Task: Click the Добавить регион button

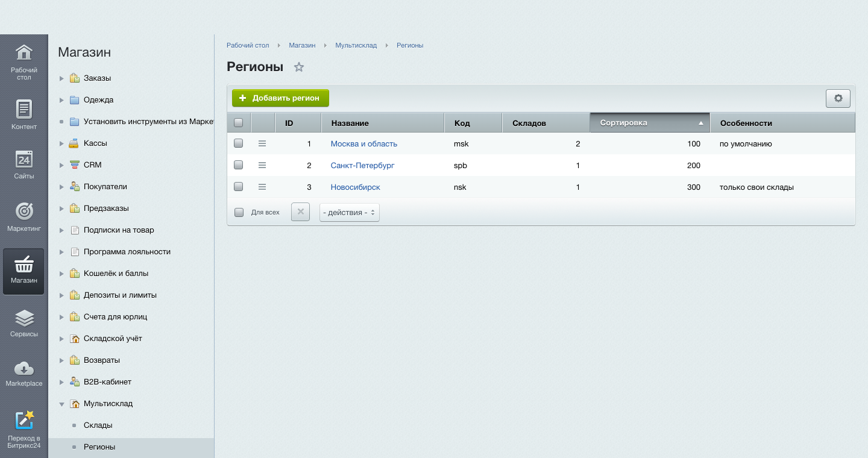Action: 280,98
